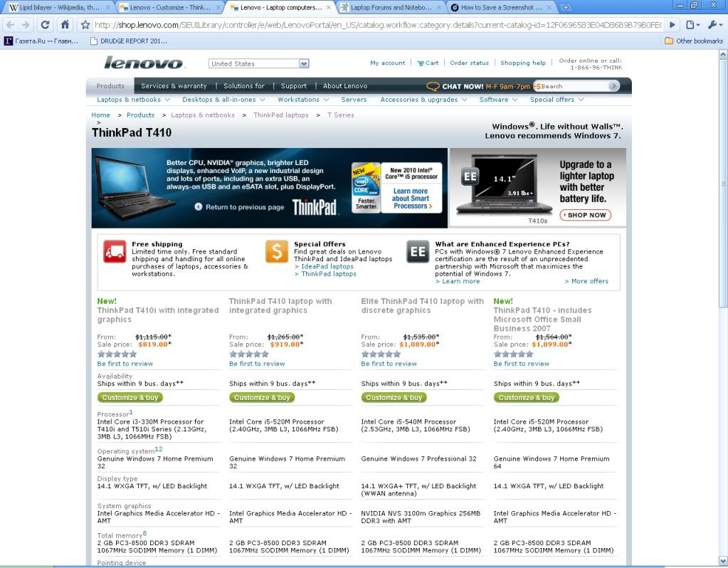Click the red Free shipping truck icon
This screenshot has width=728, height=568.
click(x=115, y=252)
